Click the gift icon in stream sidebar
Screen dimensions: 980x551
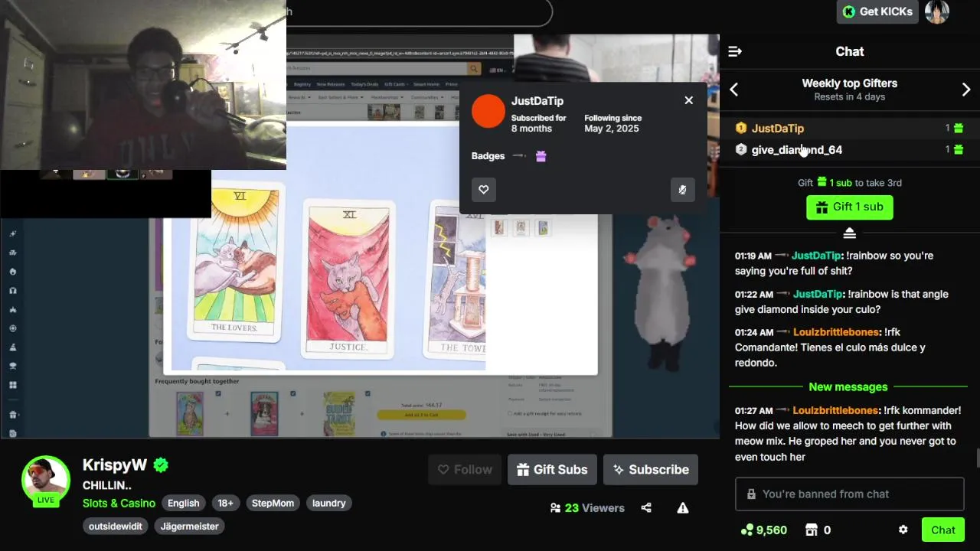[x=13, y=415]
